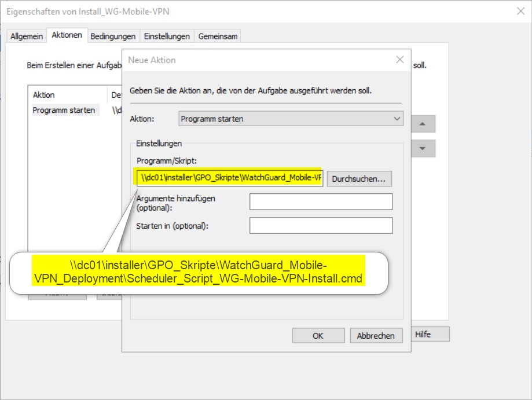Switch to the Aktionen tab
This screenshot has height=400, width=532.
tap(67, 35)
